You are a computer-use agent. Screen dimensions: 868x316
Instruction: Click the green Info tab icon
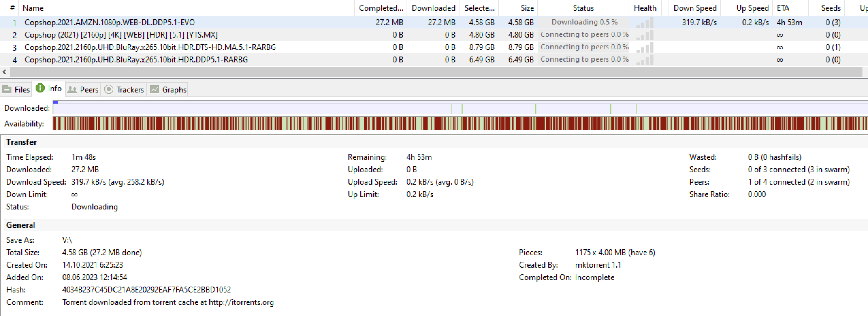pyautogui.click(x=40, y=88)
